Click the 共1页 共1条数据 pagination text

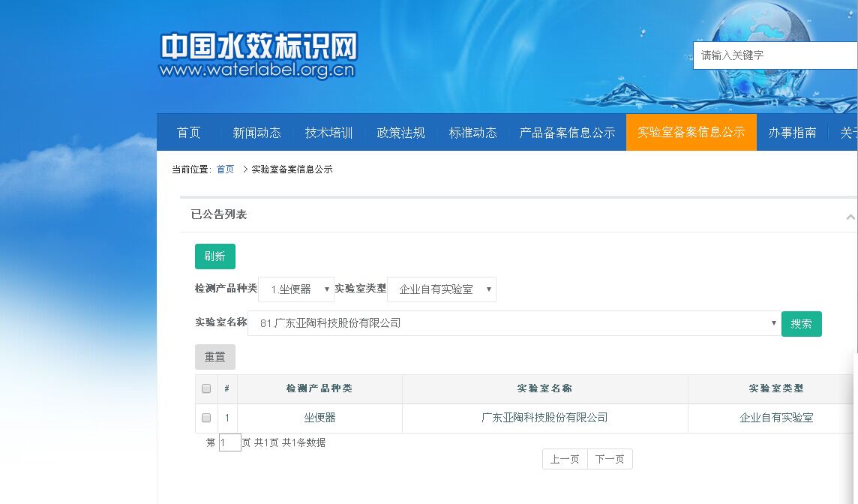pyautogui.click(x=289, y=442)
